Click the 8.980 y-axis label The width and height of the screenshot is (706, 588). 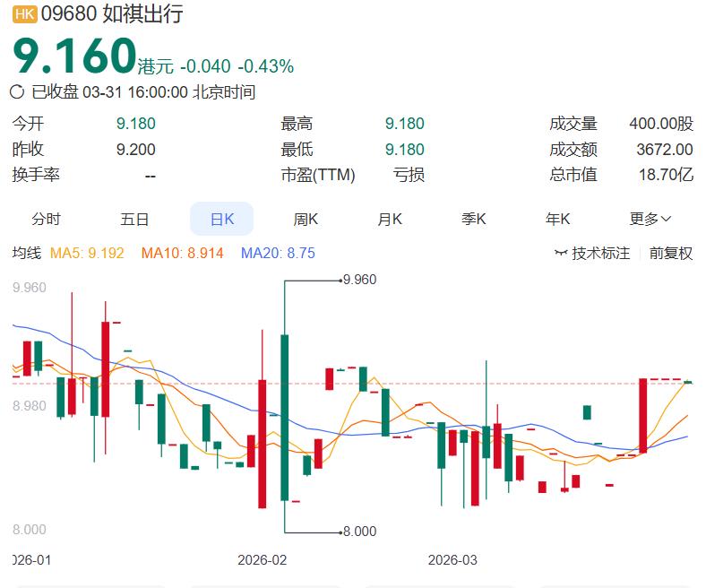[30, 406]
